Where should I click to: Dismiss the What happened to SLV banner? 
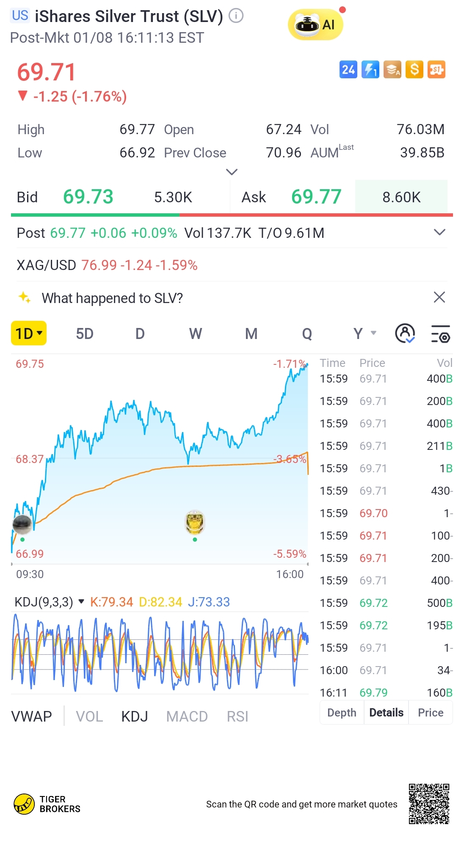tap(439, 298)
